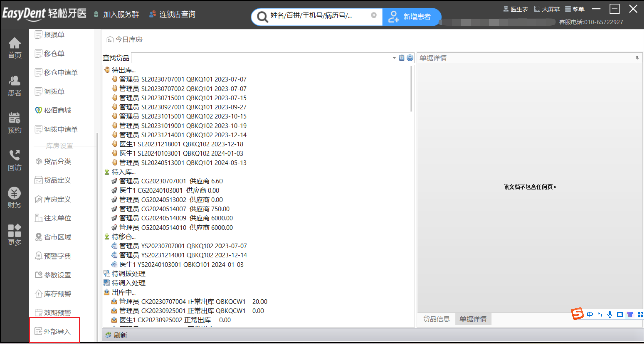Image resolution: width=644 pixels, height=344 pixels.
Task: Open the 菜单 menu
Action: click(575, 9)
